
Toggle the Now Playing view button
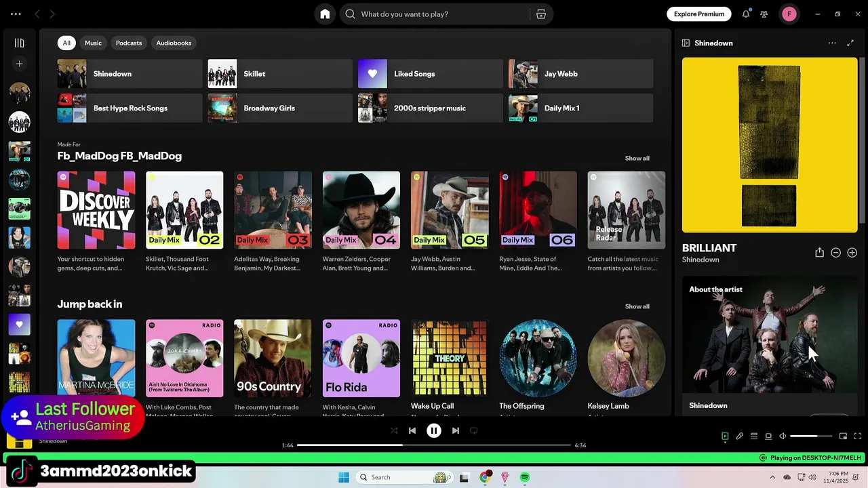click(725, 436)
